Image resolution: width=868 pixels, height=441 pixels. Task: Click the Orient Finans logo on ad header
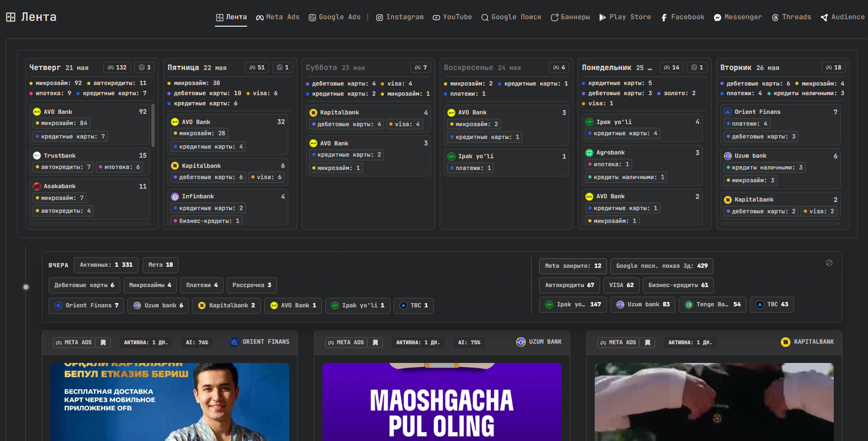(x=234, y=342)
